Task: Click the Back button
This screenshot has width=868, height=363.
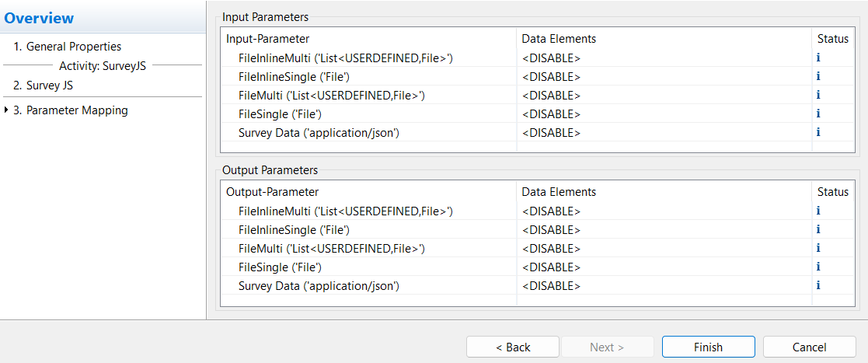Action: point(512,347)
